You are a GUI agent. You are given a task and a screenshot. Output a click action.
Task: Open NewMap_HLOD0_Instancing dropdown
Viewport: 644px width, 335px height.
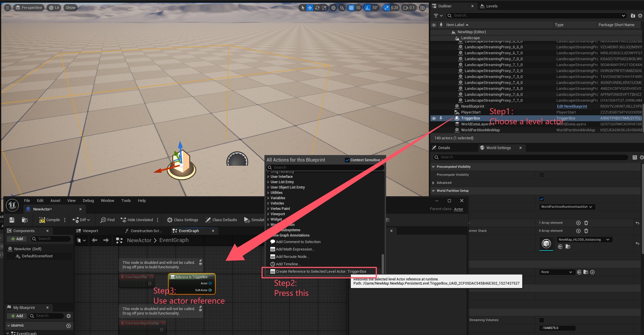click(584, 239)
